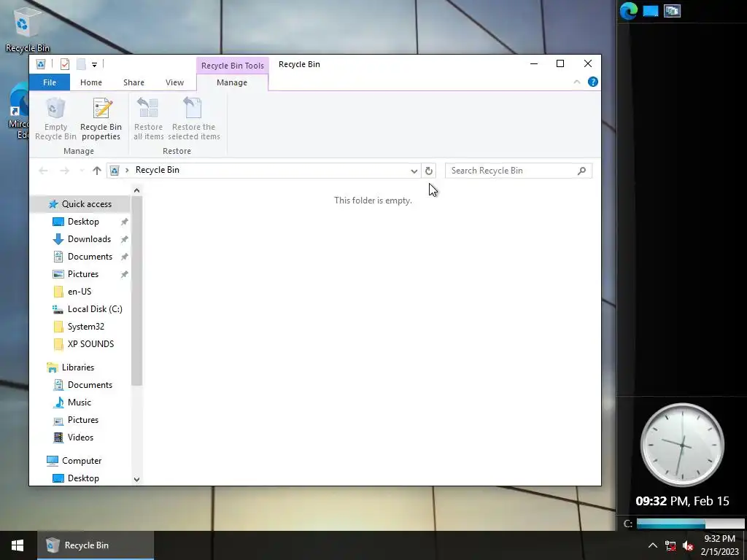Select Microsoft Edge desktop shortcut
The image size is (747, 560).
point(19,112)
